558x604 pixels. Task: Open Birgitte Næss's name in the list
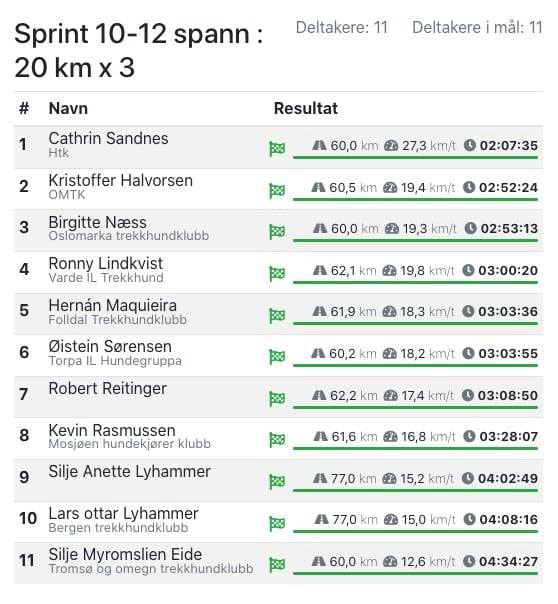click(x=97, y=222)
